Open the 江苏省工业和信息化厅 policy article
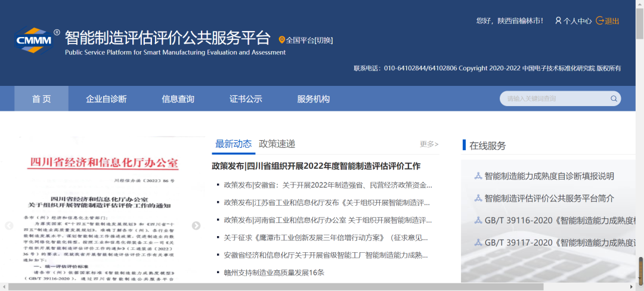Image resolution: width=644 pixels, height=291 pixels. 327,203
